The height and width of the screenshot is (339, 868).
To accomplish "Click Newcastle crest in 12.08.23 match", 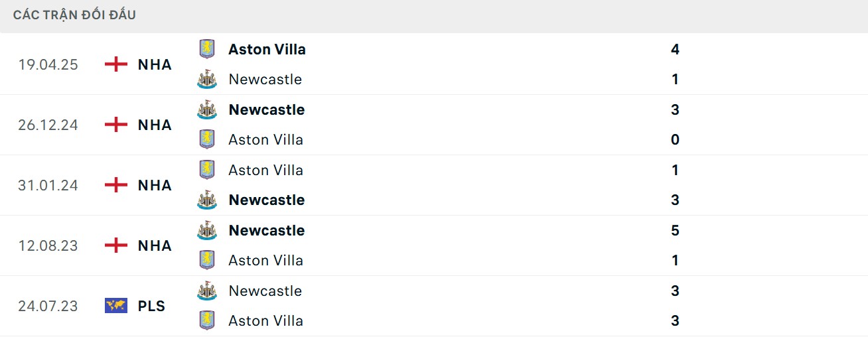I will click(x=207, y=230).
